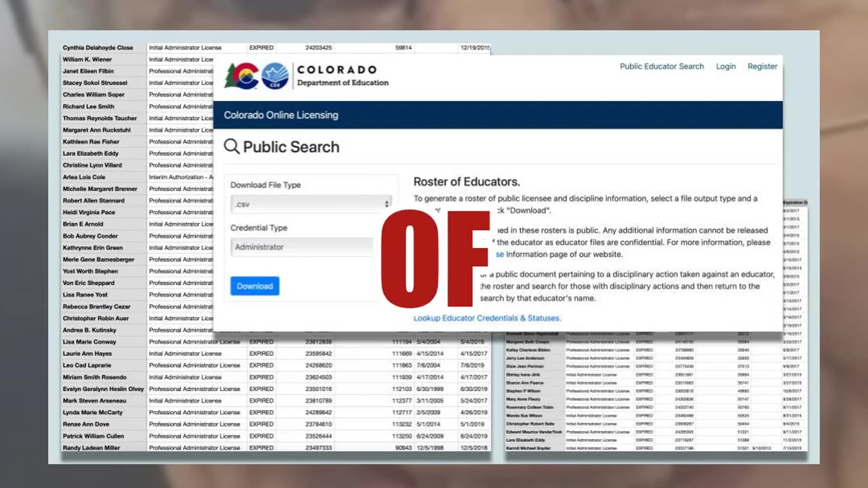Select the Randy Ladean Miller cell
Image resolution: width=868 pixels, height=488 pixels.
pyautogui.click(x=104, y=448)
